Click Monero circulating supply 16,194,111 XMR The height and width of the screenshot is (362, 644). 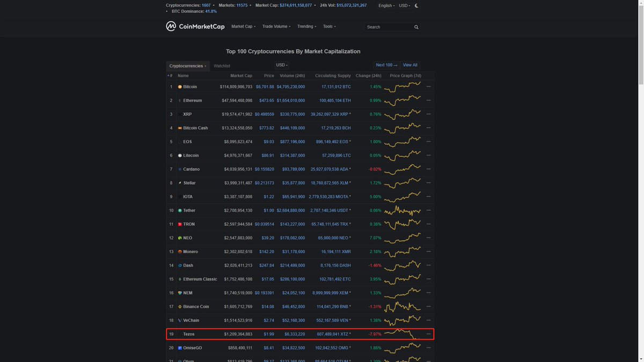point(336,252)
